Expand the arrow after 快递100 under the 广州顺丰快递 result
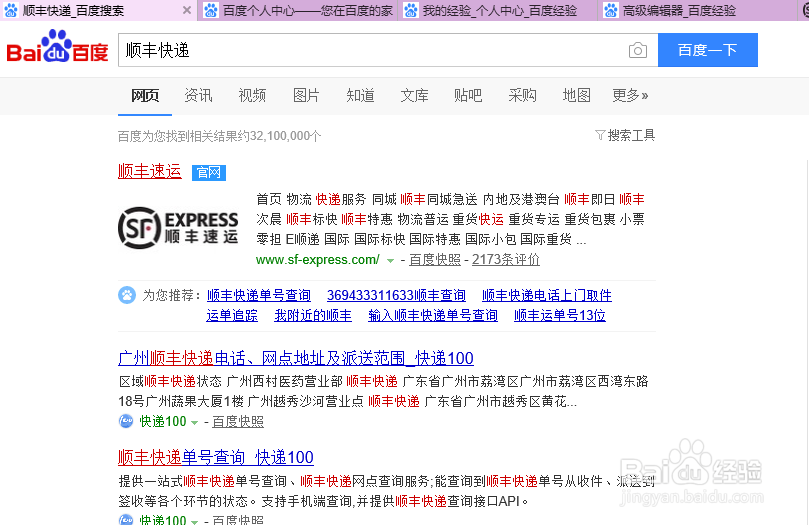Viewport: 809px width, 525px height. [195, 422]
